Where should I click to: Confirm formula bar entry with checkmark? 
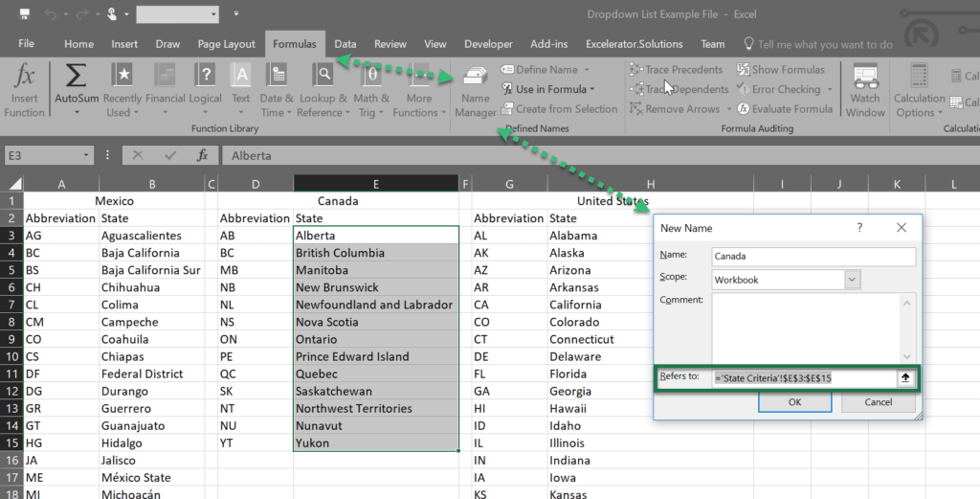(170, 156)
